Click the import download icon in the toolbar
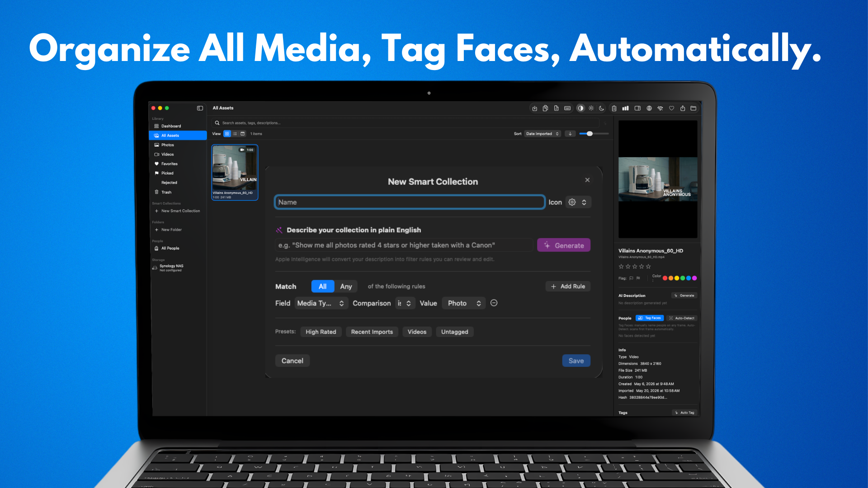 click(534, 108)
